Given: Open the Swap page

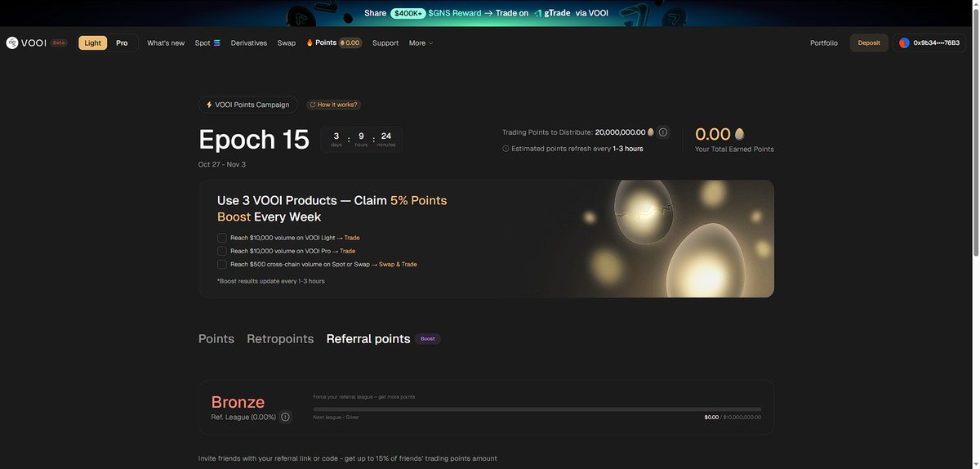Looking at the screenshot, I should [287, 42].
